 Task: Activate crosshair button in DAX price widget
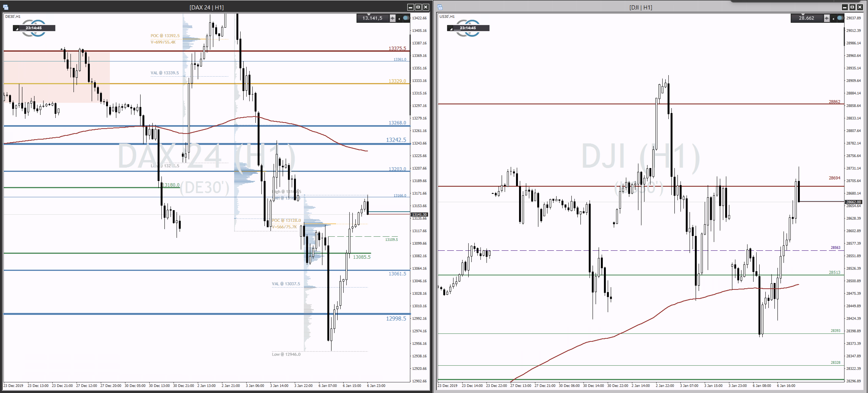pos(393,18)
